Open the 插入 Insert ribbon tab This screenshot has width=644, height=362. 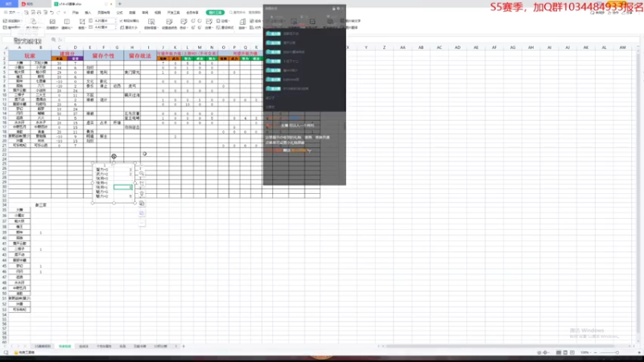[88, 13]
